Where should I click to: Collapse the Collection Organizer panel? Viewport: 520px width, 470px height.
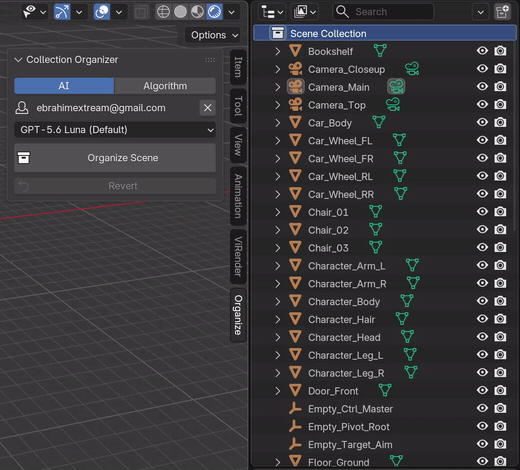pyautogui.click(x=18, y=60)
